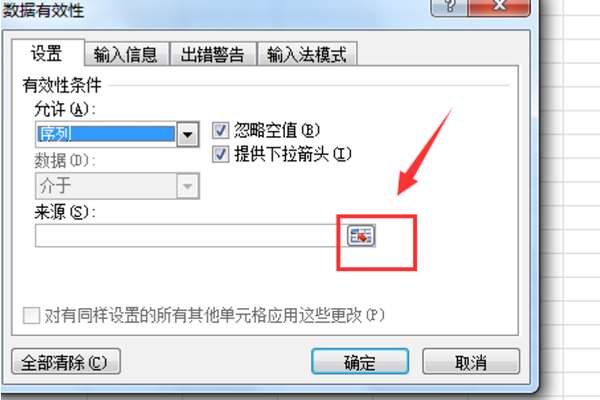Click the 全部清除 button
Viewport: 600px width, 400px height.
(66, 361)
